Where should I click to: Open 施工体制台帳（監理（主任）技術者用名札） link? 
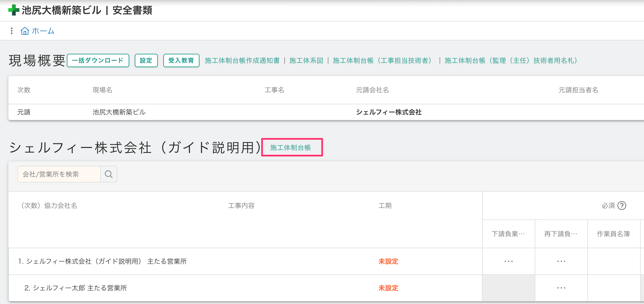click(511, 60)
